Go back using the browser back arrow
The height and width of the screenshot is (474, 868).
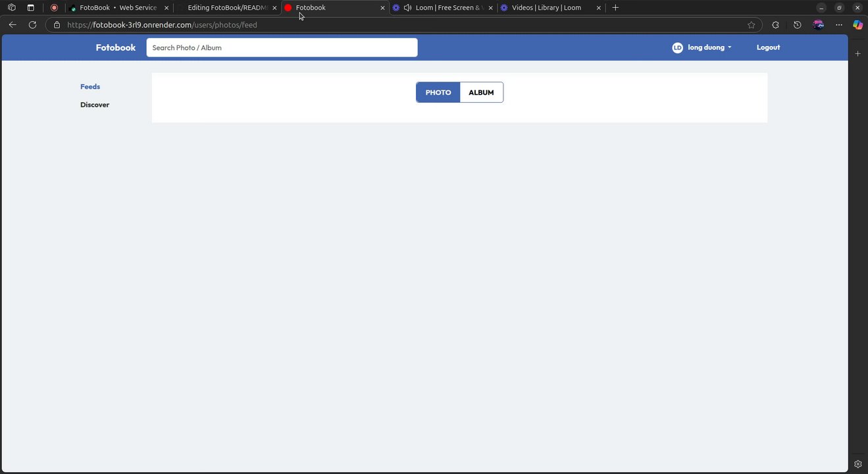[13, 25]
